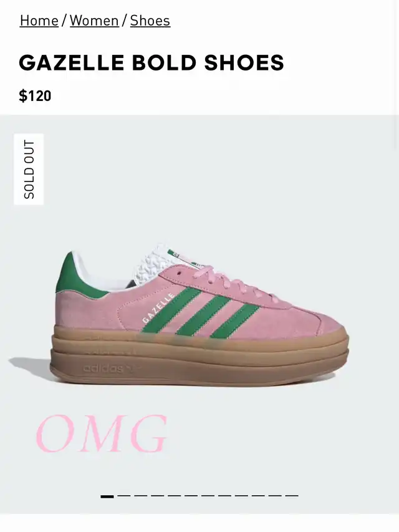399x532 pixels.
Task: Select the fourth carousel slide indicator
Action: [x=158, y=496]
